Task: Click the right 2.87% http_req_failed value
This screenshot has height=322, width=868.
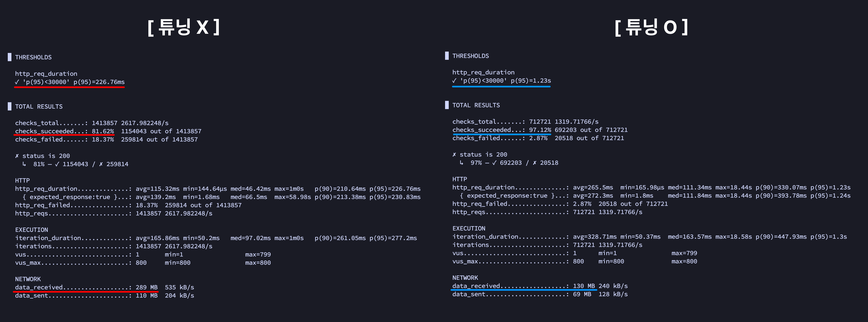Action: (582, 204)
